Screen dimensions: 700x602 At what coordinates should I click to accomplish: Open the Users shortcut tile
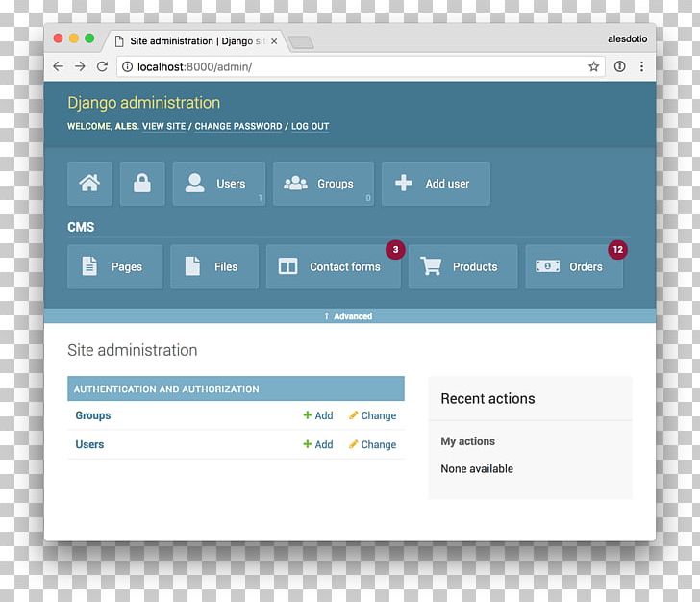tap(219, 184)
